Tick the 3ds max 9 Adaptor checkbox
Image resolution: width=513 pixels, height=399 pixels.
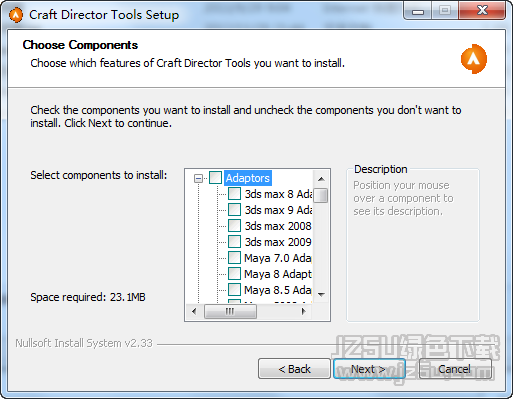(234, 210)
